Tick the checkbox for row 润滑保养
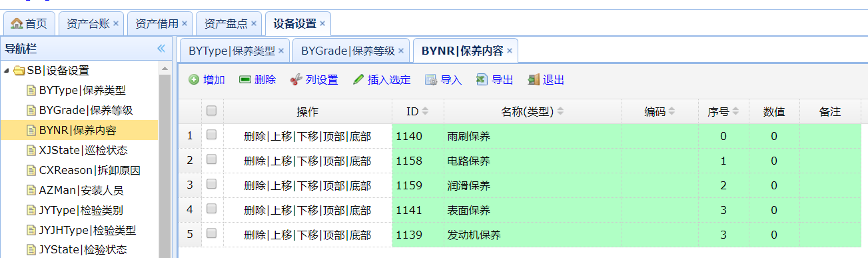The image size is (868, 258). tap(211, 184)
